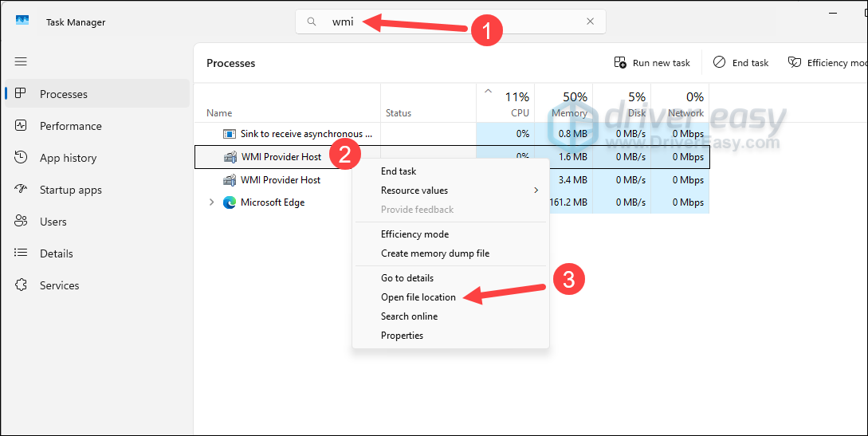Click the Microsoft Edge icon

pyautogui.click(x=230, y=202)
